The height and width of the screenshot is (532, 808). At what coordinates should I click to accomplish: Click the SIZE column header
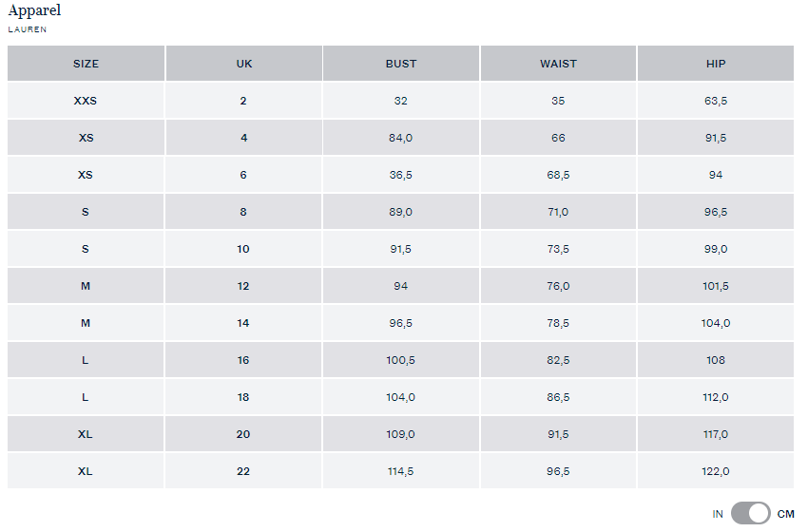coord(86,64)
